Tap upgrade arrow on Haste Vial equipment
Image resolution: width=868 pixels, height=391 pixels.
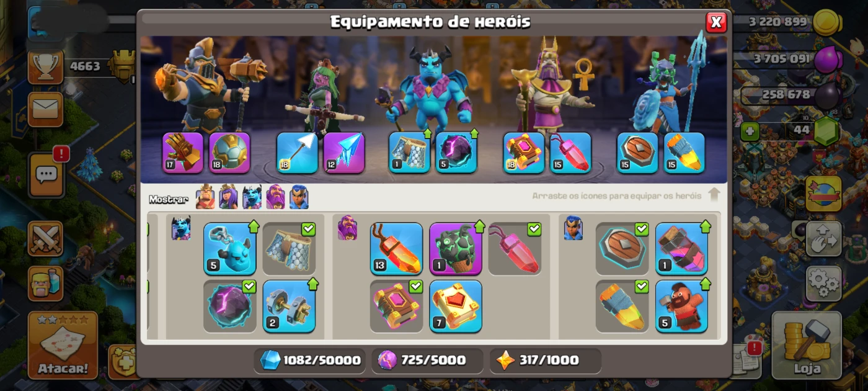coord(705,226)
